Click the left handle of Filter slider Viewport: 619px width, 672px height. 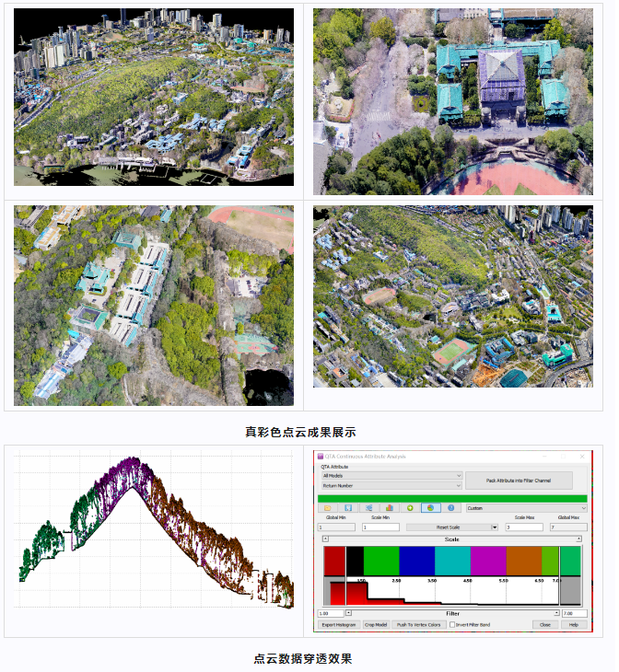click(x=348, y=613)
